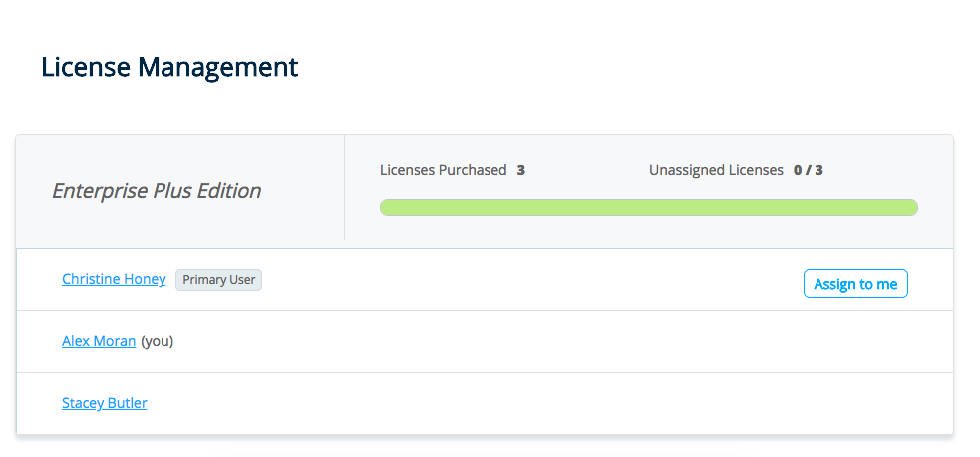Open the Alex Moran user link
Screen dimensions: 980x457
(x=99, y=341)
